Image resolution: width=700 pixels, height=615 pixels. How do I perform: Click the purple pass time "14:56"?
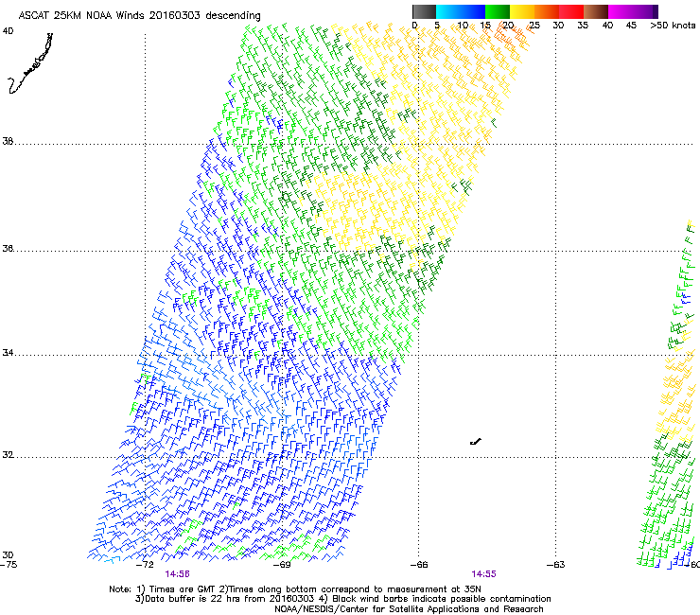177,574
